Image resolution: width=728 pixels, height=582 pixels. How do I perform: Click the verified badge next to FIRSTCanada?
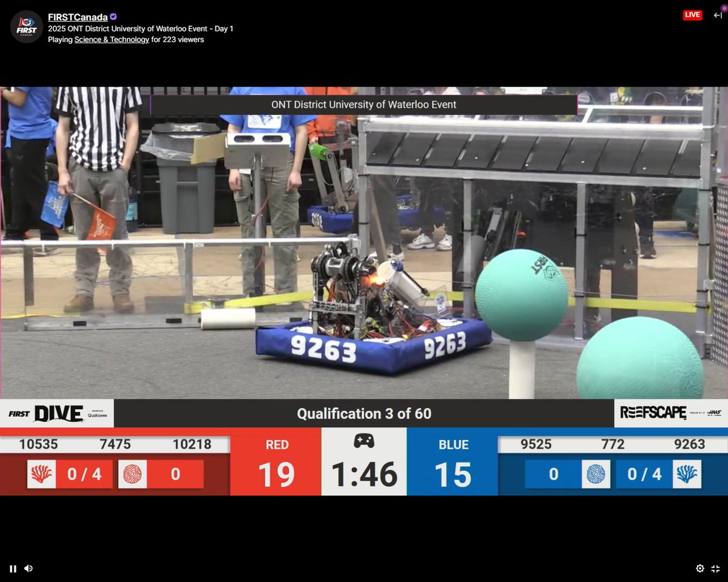(113, 17)
